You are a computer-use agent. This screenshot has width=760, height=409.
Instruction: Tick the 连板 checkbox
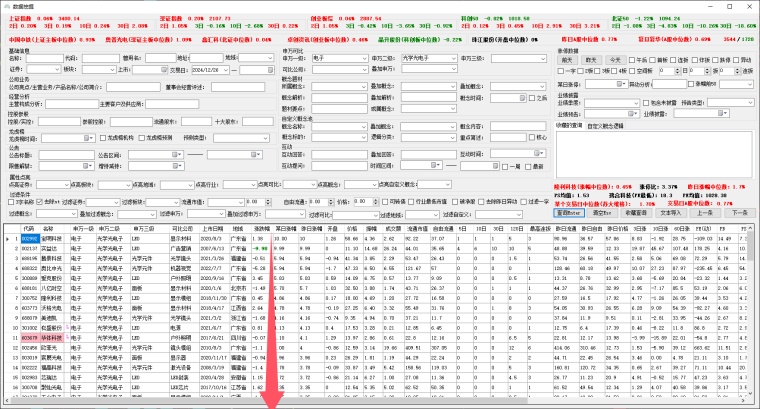(x=673, y=60)
